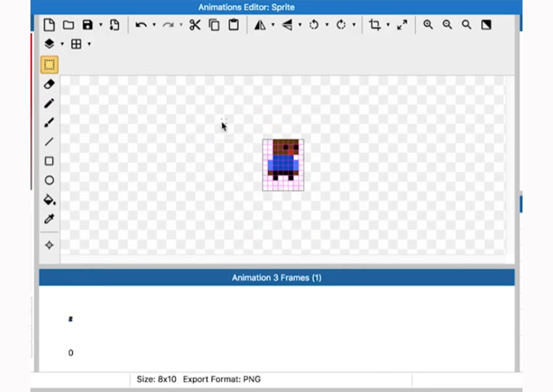
Task: Cut the selection with scissors
Action: tap(195, 25)
